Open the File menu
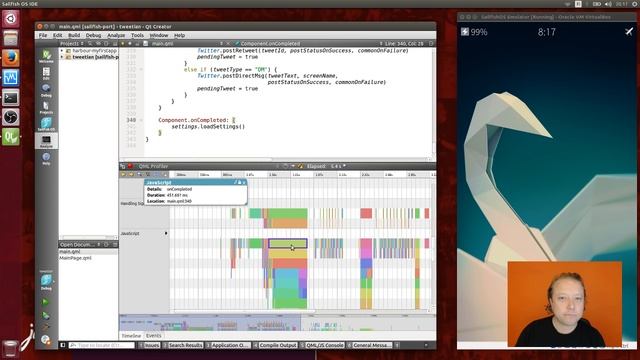640x360 pixels. coord(43,36)
